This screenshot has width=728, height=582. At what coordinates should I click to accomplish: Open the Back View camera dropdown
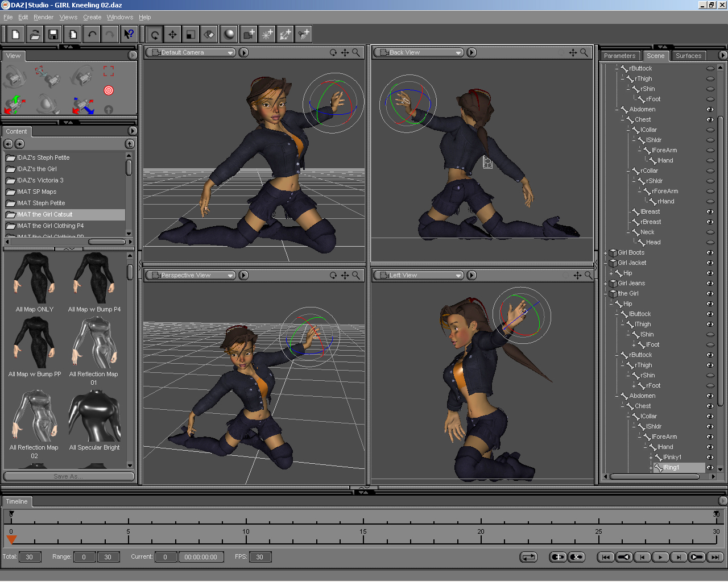419,53
